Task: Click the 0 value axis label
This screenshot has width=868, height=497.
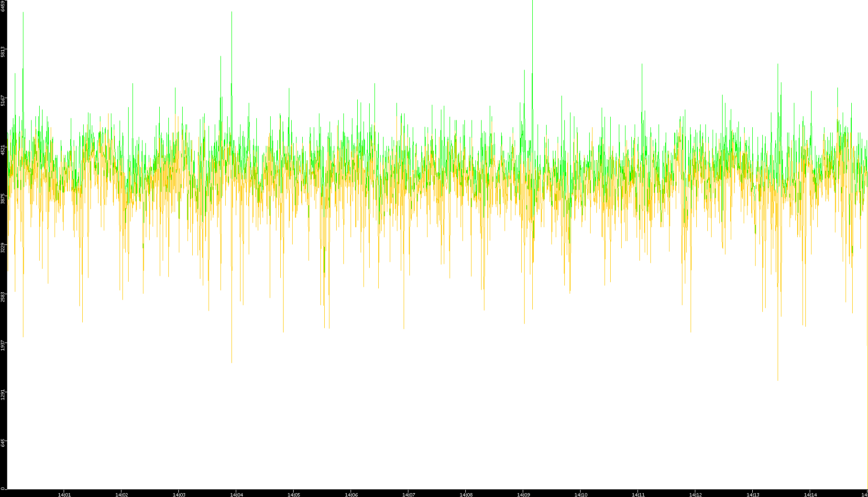Action: tap(3, 488)
